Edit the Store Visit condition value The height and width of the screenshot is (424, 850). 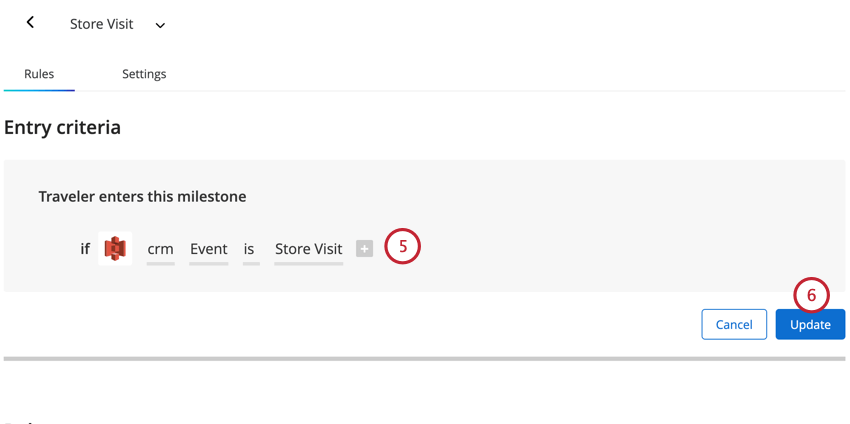(x=308, y=249)
